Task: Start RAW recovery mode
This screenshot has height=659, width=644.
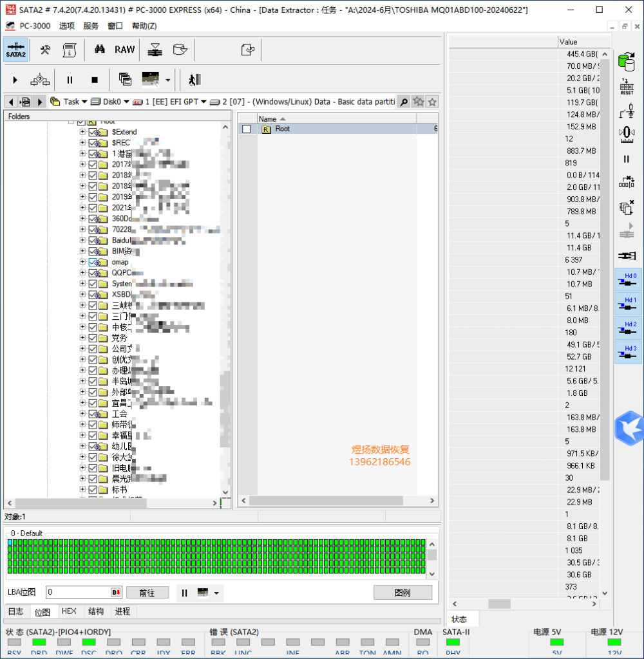Action: click(124, 50)
